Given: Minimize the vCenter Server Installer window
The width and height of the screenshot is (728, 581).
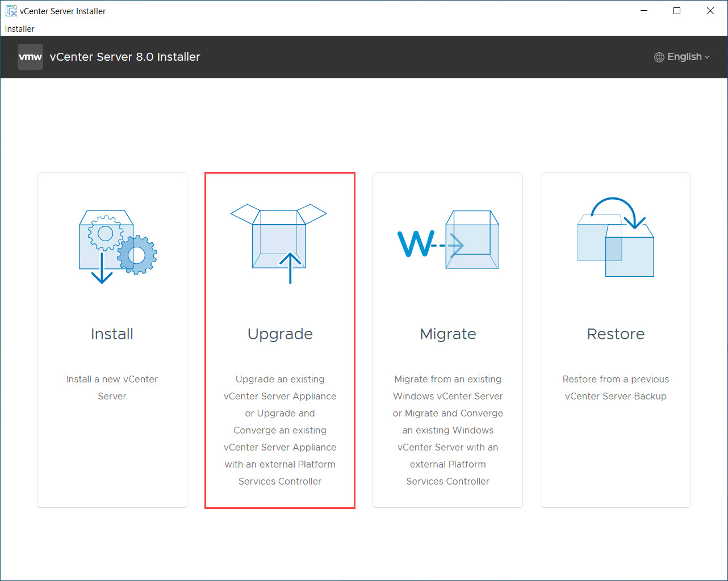Looking at the screenshot, I should [x=644, y=11].
